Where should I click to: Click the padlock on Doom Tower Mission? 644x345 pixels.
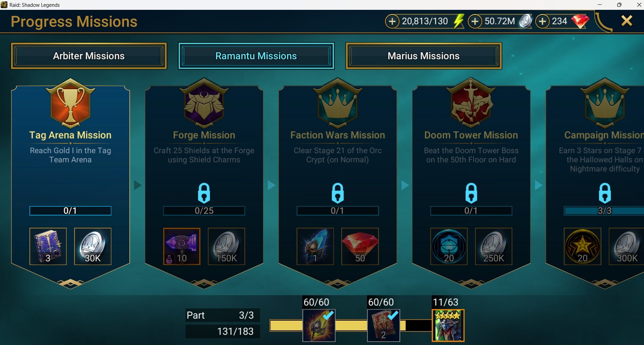point(471,193)
